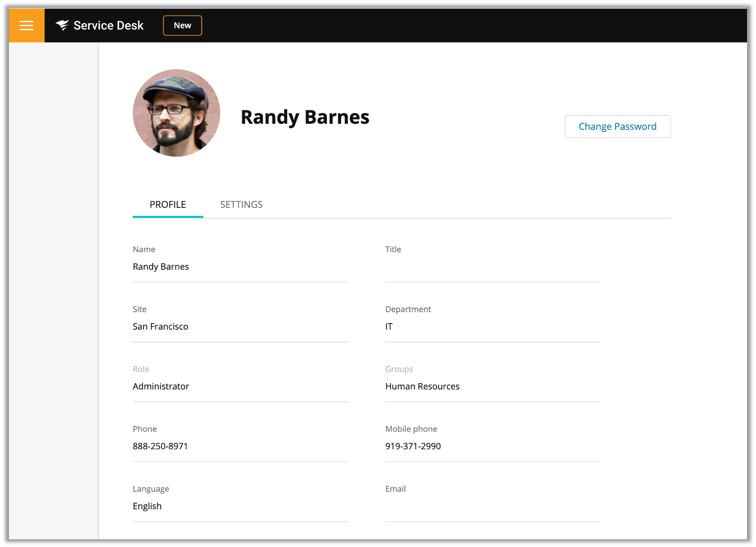The width and height of the screenshot is (756, 547).
Task: Switch to the SETTINGS tab
Action: pyautogui.click(x=241, y=205)
